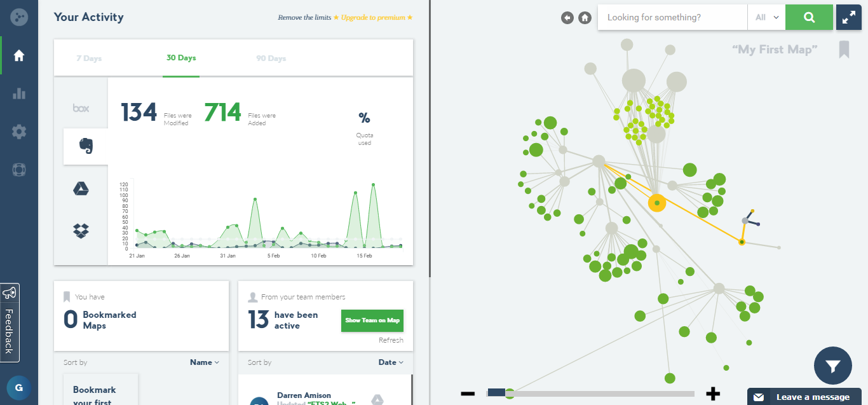868x405 pixels.
Task: Select the Dropbox service
Action: point(81,230)
